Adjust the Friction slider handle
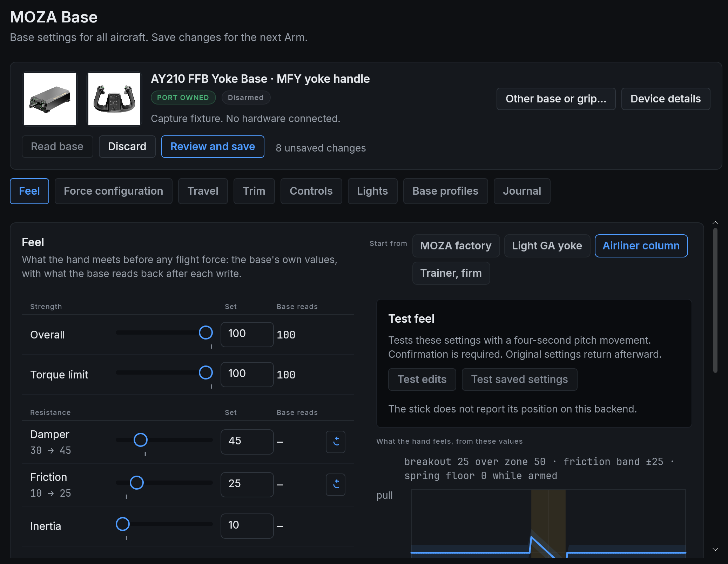This screenshot has width=728, height=564. point(137,483)
